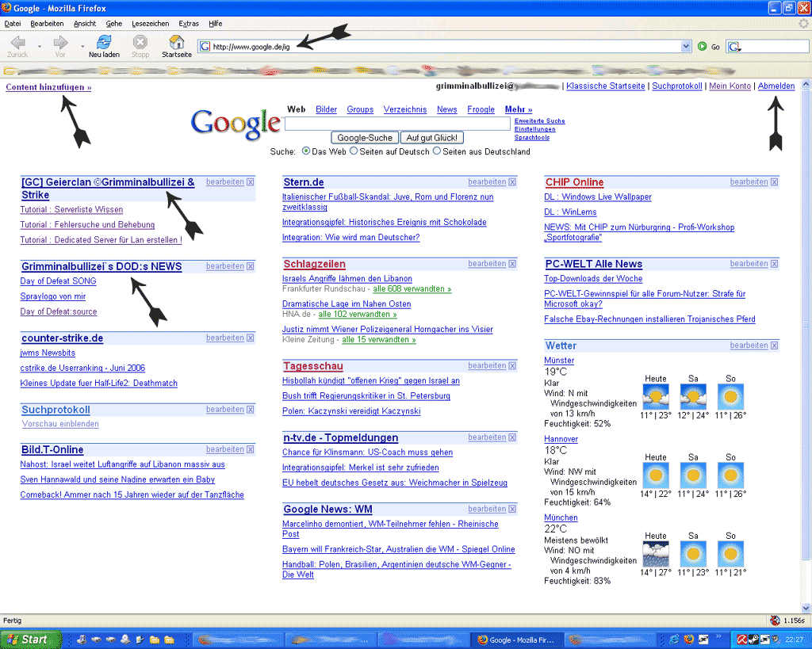
Task: Remove the Bild.T-Online module with its X
Action: [x=250, y=450]
